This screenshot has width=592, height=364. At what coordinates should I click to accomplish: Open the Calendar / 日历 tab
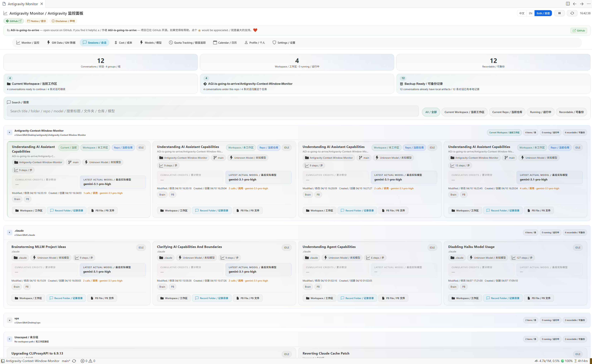click(x=225, y=43)
